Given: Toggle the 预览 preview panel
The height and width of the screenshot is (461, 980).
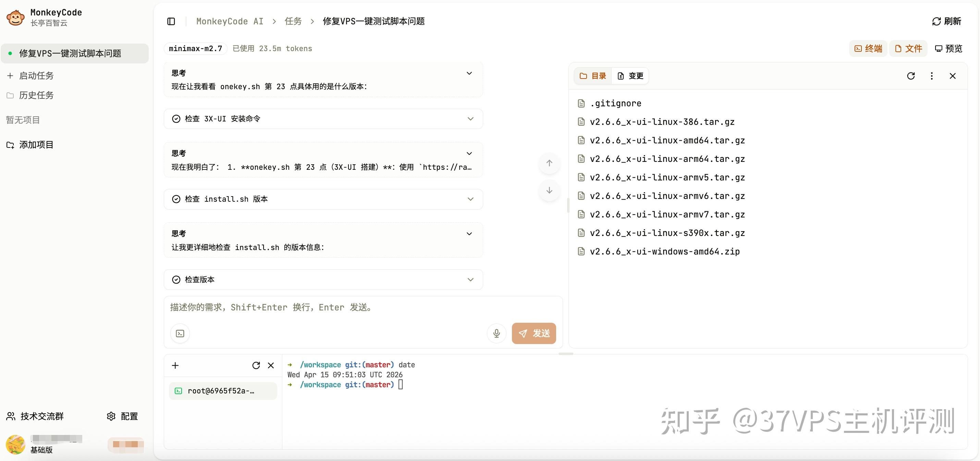Looking at the screenshot, I should click(948, 48).
